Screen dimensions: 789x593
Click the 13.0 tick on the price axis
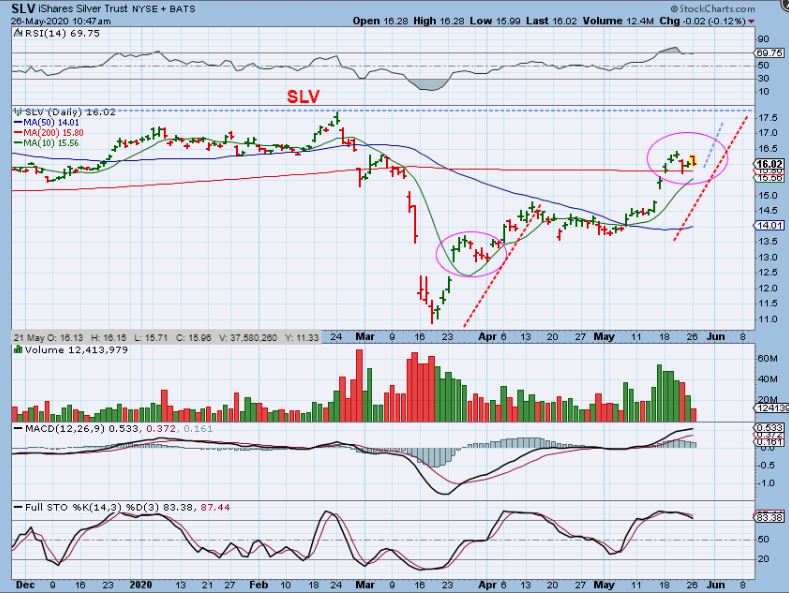click(x=767, y=257)
